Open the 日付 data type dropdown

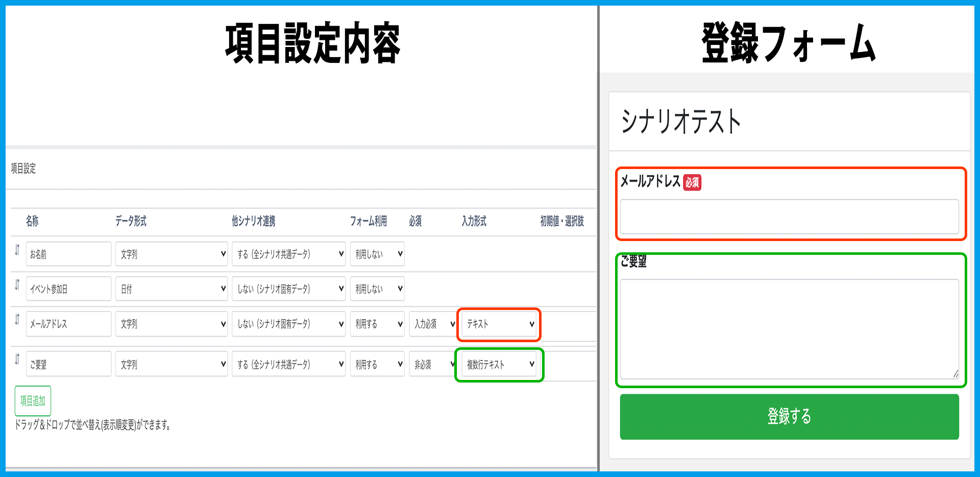coord(171,289)
